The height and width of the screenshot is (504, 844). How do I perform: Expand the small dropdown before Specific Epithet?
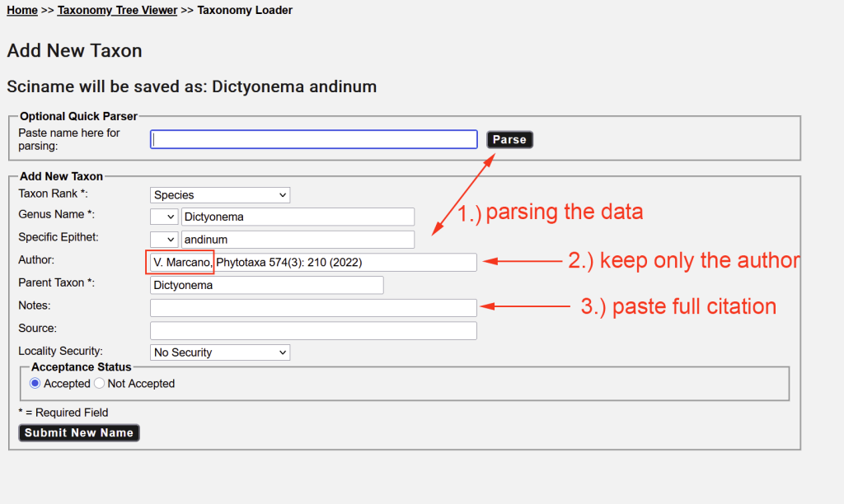(164, 240)
